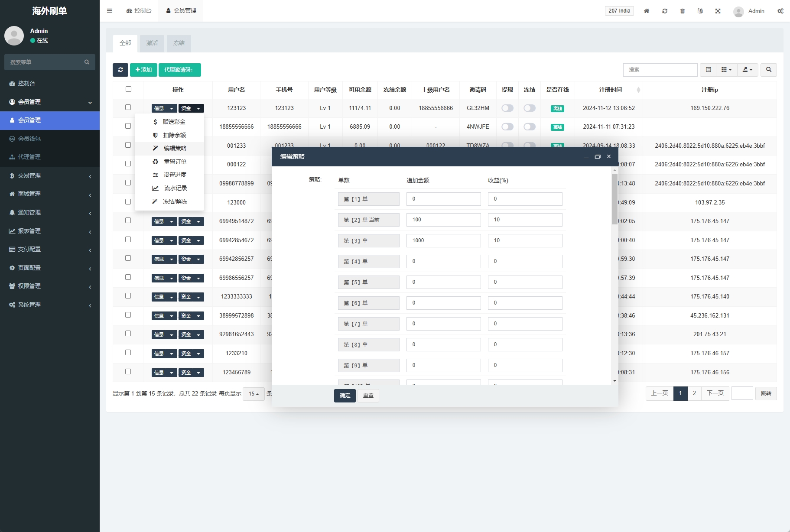This screenshot has width=790, height=532.
Task: Click the magnifier search button beside table
Action: click(768, 70)
